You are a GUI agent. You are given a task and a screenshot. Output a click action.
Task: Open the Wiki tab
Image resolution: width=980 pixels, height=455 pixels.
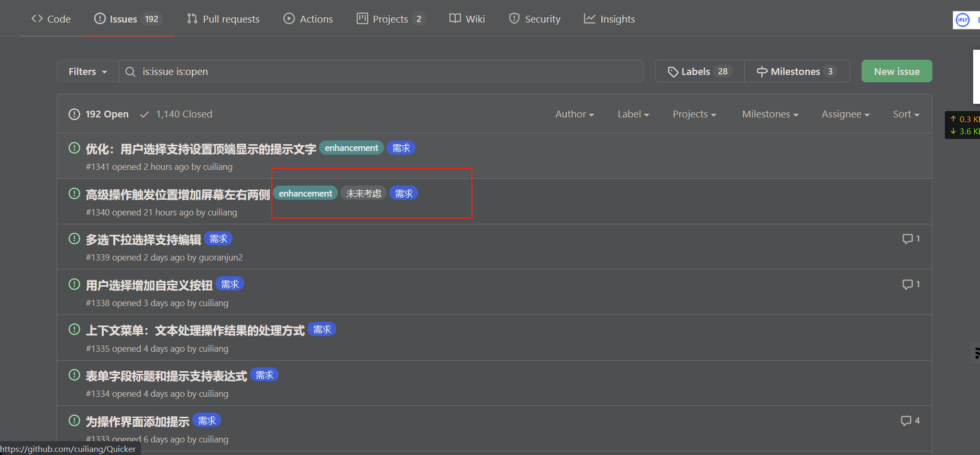click(467, 19)
